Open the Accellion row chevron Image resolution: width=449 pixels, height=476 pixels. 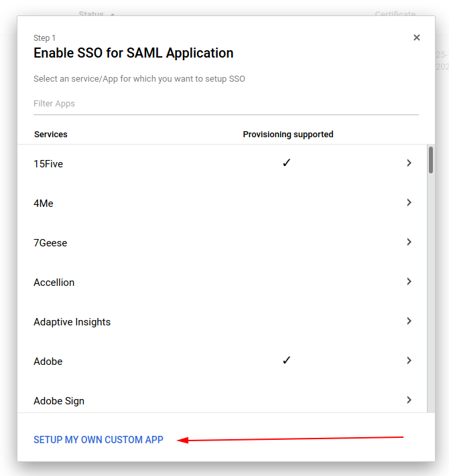pos(409,281)
